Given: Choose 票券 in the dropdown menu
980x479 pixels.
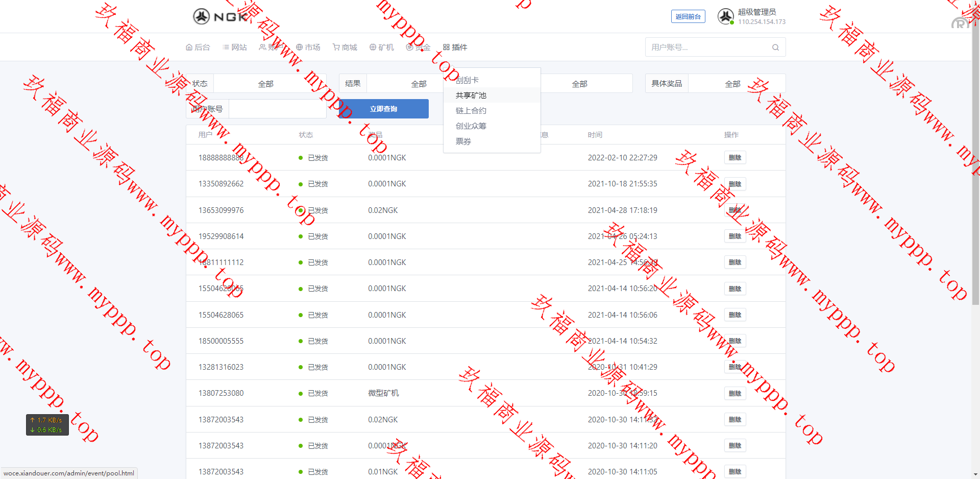Looking at the screenshot, I should [463, 141].
